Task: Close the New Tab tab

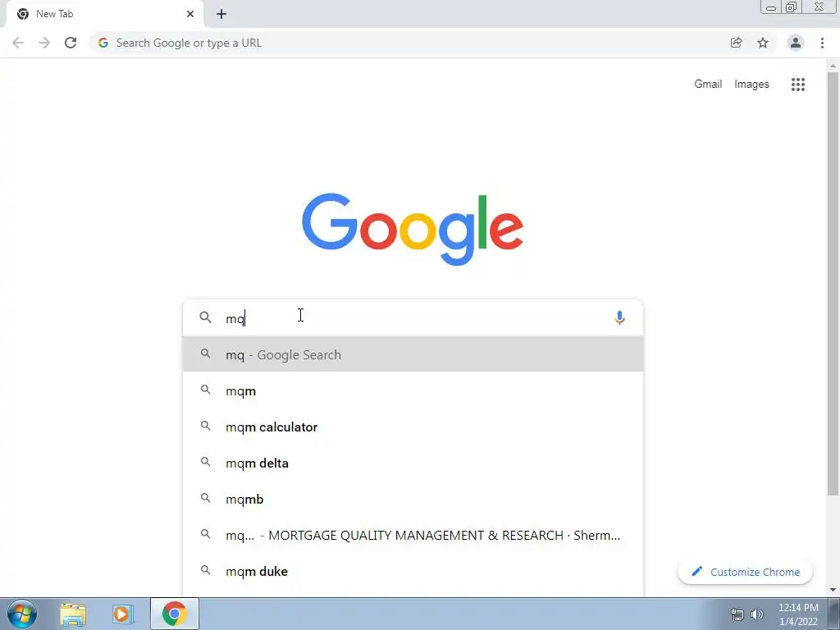Action: point(190,14)
